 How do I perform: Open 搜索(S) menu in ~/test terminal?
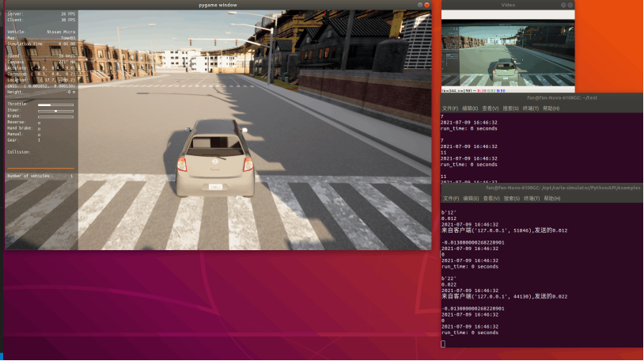click(x=510, y=108)
